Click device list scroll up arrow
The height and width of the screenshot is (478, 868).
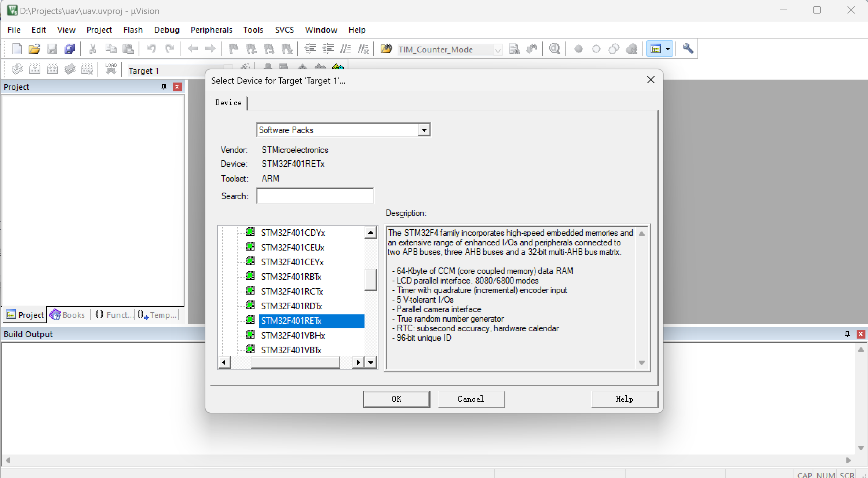coord(371,233)
